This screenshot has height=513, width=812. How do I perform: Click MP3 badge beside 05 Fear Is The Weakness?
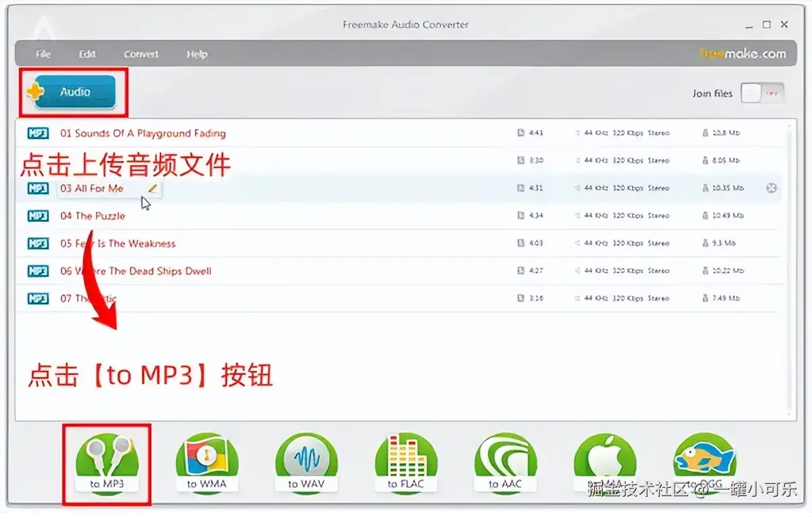38,244
